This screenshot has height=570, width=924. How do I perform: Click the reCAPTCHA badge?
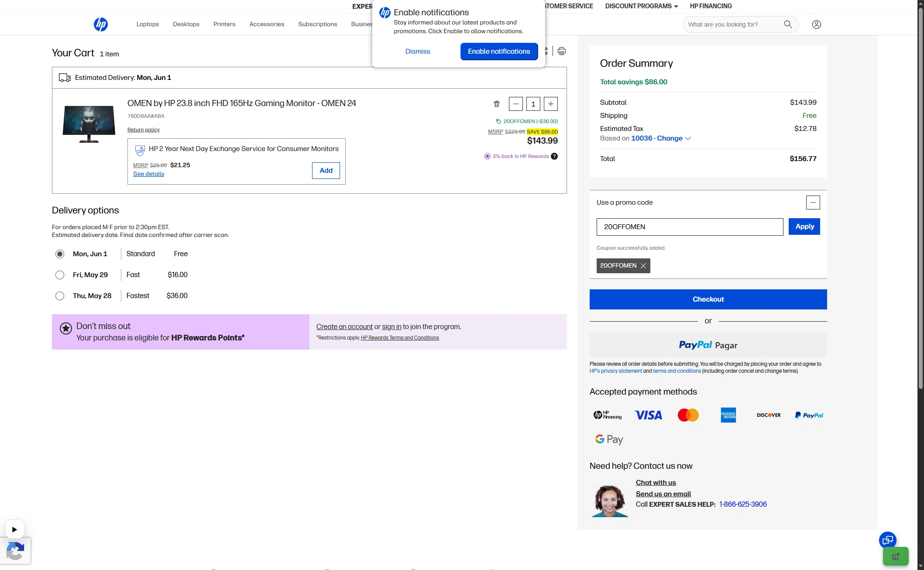point(15,551)
